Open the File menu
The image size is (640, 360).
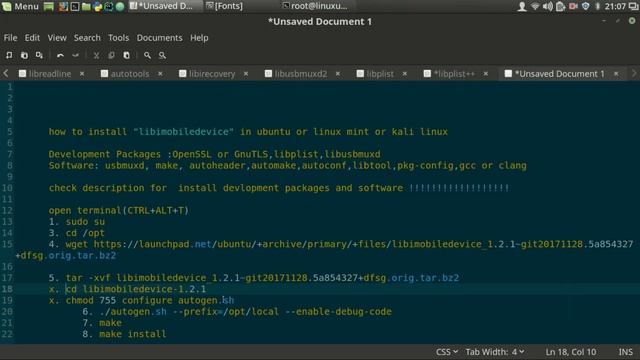pyautogui.click(x=10, y=38)
